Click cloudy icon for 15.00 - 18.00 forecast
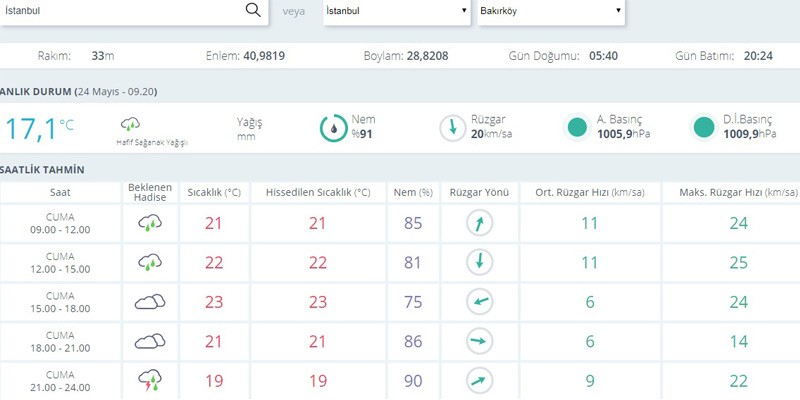This screenshot has width=800, height=400. click(149, 302)
